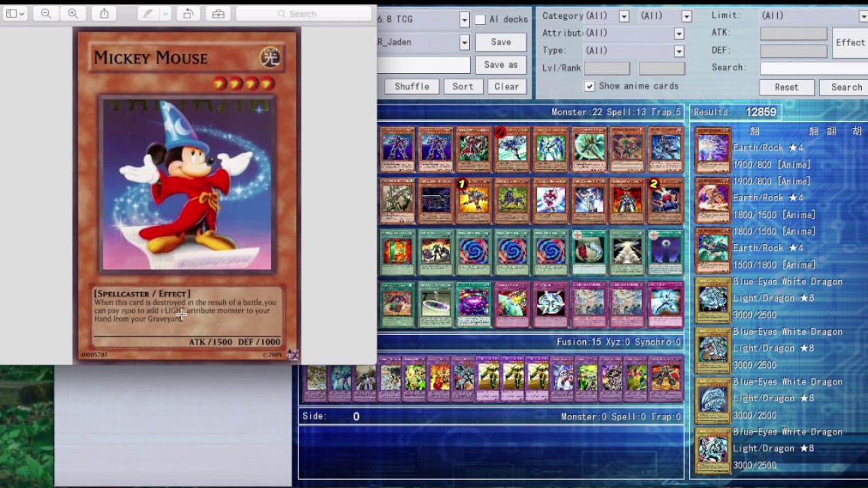
Task: Open the second Category dropdown
Action: point(686,16)
